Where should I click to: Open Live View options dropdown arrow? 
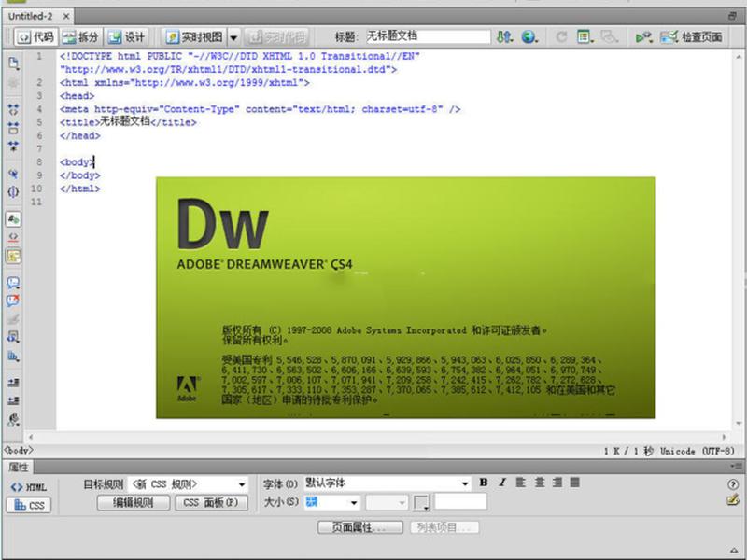point(234,36)
